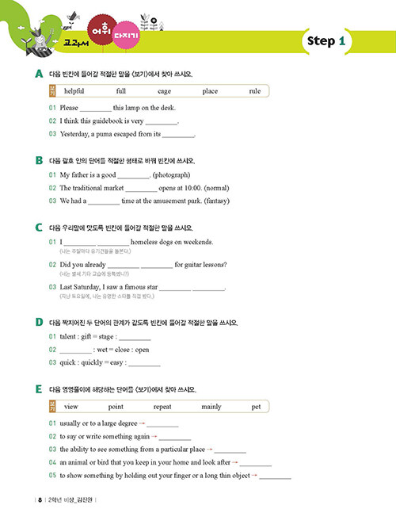
Task: Click the blank before ': wet' in D-02
Action: tap(75, 350)
